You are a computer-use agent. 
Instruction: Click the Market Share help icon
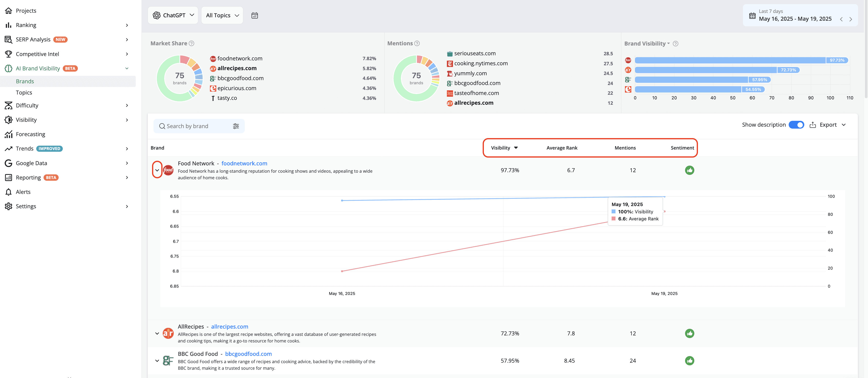[x=191, y=43]
